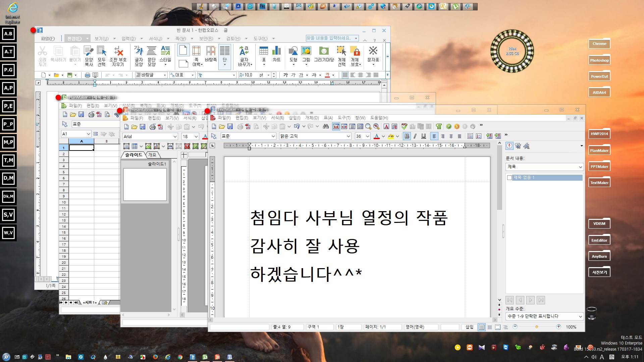This screenshot has width=644, height=362.
Task: Open 대표 language dropdown in Hangul
Action: [x=193, y=75]
